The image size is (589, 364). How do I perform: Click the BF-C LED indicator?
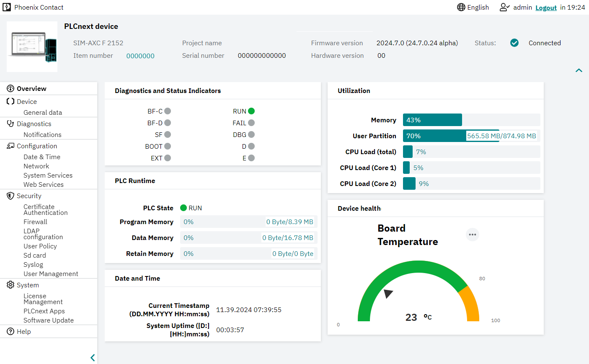[168, 111]
